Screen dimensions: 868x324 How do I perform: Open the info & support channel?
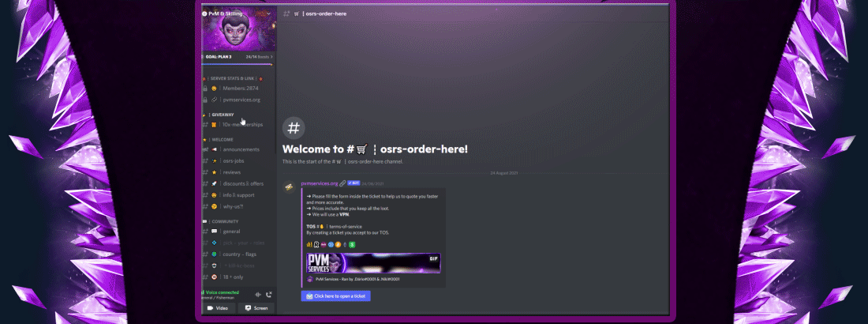click(x=238, y=195)
